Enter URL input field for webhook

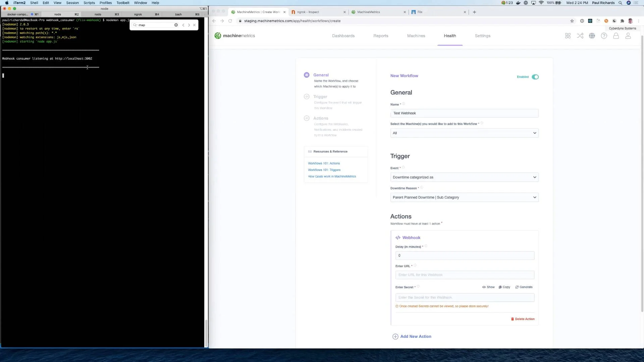click(464, 275)
